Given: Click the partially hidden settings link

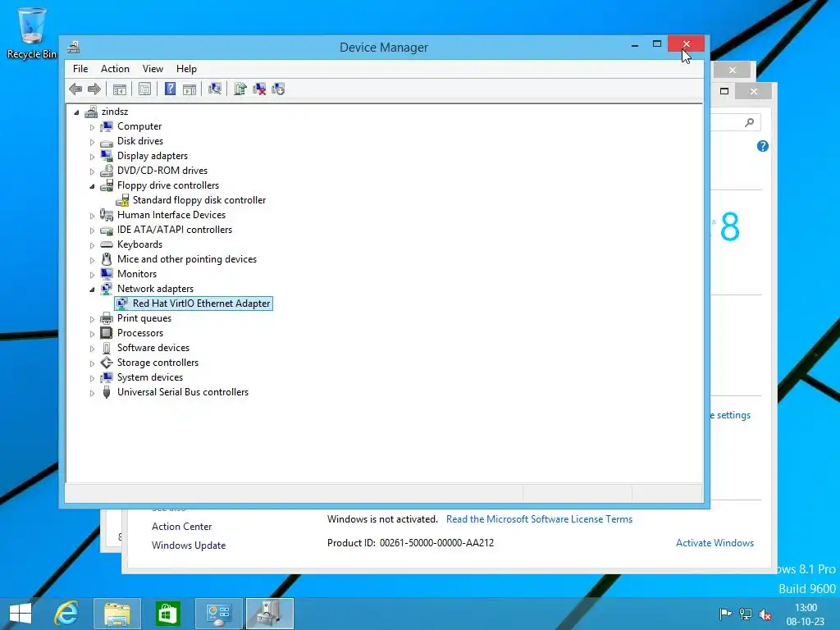Looking at the screenshot, I should tap(731, 415).
